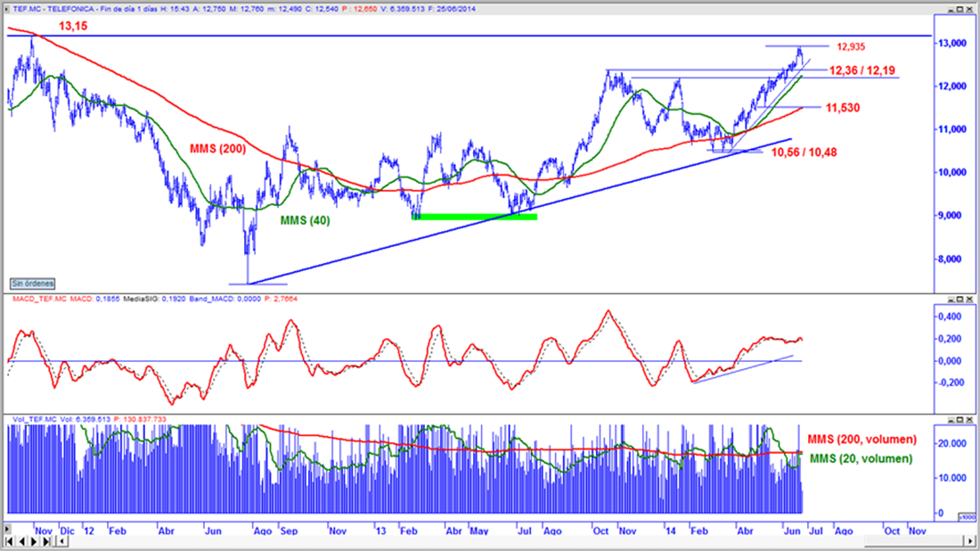Minimize the volume pane
The image size is (980, 551).
[951, 420]
